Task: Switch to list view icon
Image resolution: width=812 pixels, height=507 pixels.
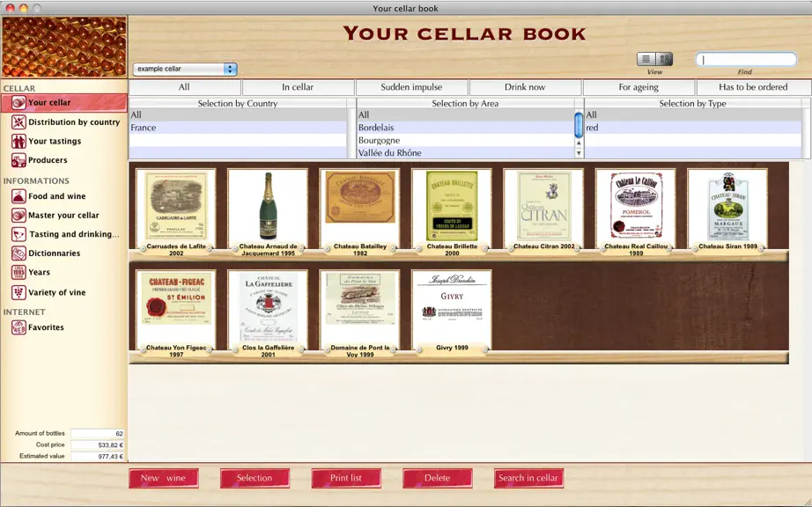Action: [646, 59]
